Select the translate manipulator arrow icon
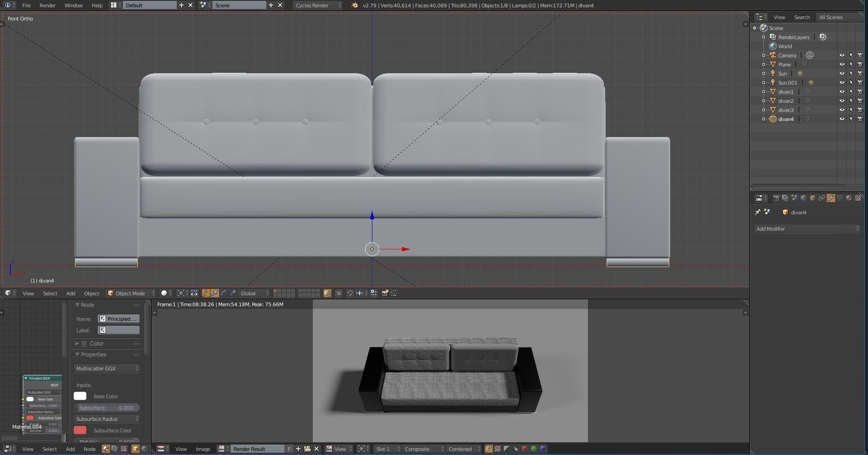 coord(215,293)
